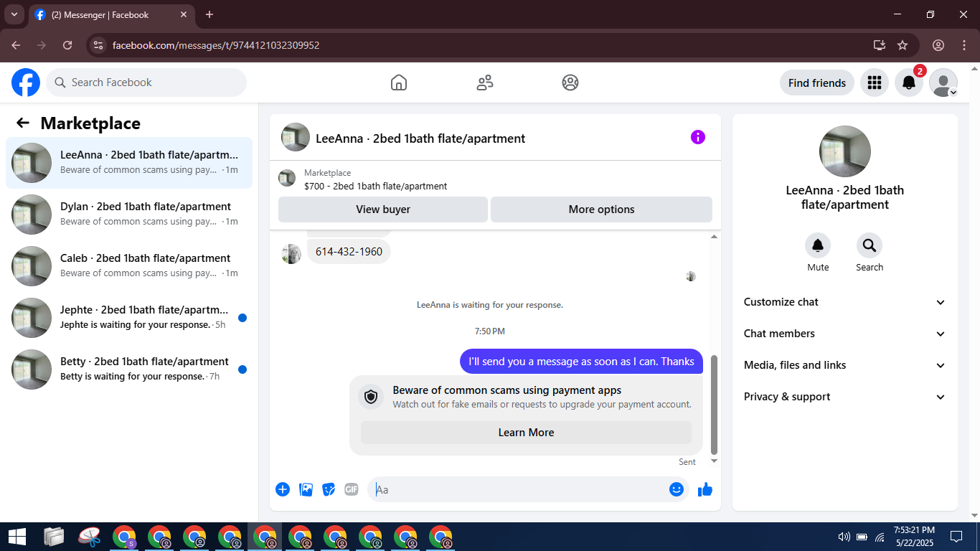Screen dimensions: 980x551
Task: Choose a GIF icon
Action: pyautogui.click(x=352, y=489)
